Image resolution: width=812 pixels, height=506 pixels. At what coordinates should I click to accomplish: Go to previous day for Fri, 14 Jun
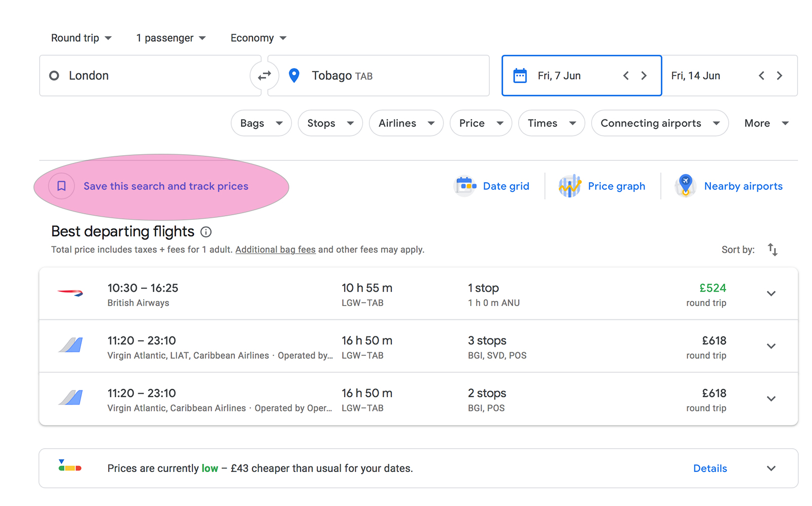click(761, 76)
